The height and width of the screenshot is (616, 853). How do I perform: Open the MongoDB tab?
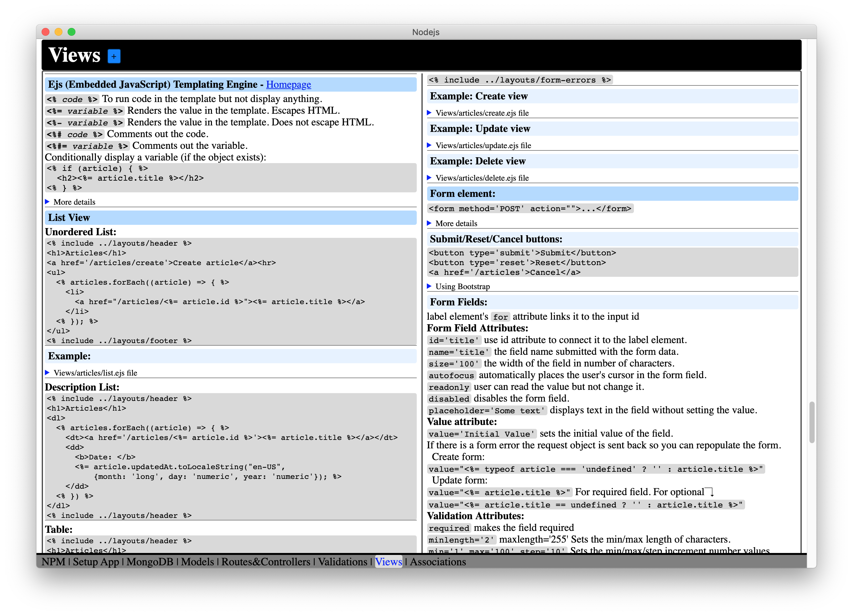(x=150, y=561)
